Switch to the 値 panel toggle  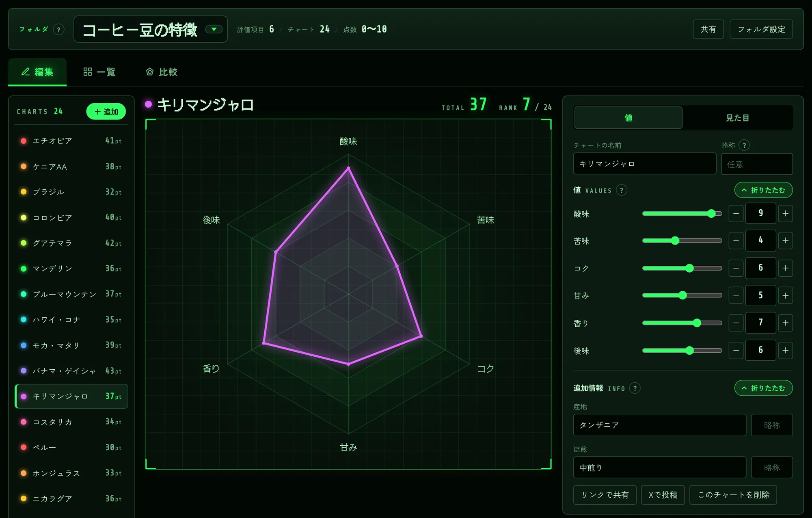628,118
